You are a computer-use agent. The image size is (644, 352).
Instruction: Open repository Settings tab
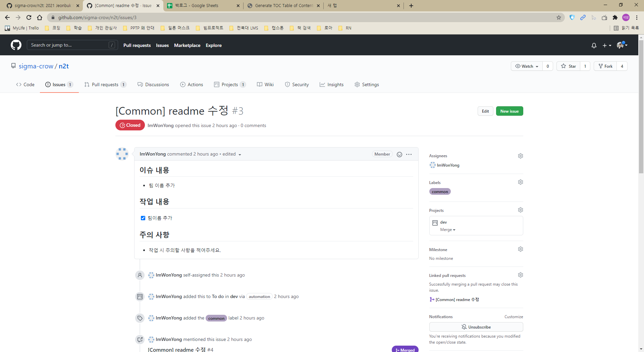click(367, 84)
